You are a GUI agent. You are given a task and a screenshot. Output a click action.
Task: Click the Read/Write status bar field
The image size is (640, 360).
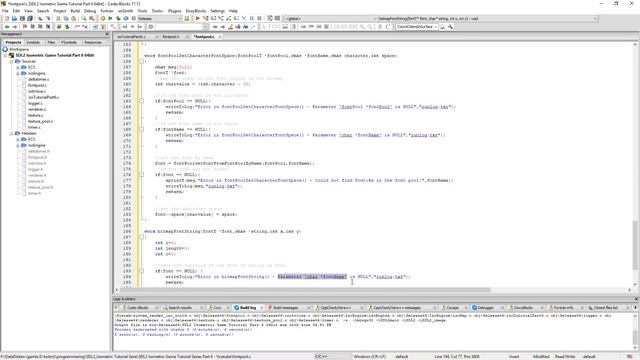coord(565,357)
